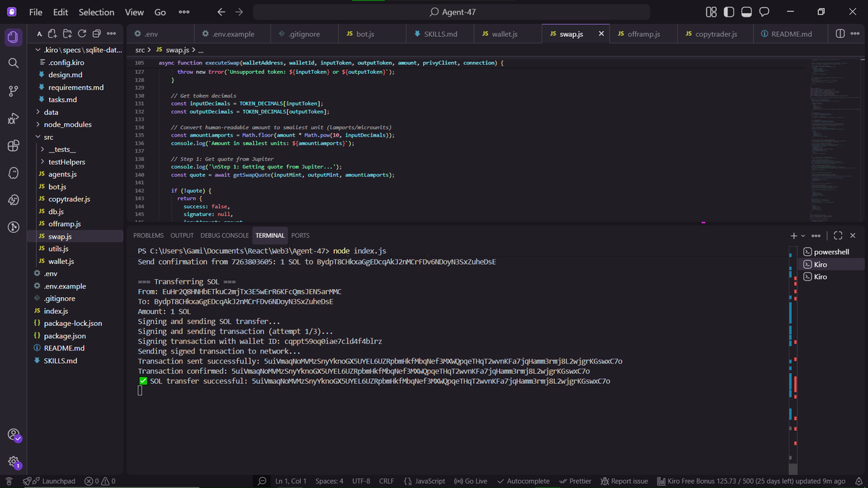
Task: Click the Kiro logo in title bar
Action: (x=12, y=12)
